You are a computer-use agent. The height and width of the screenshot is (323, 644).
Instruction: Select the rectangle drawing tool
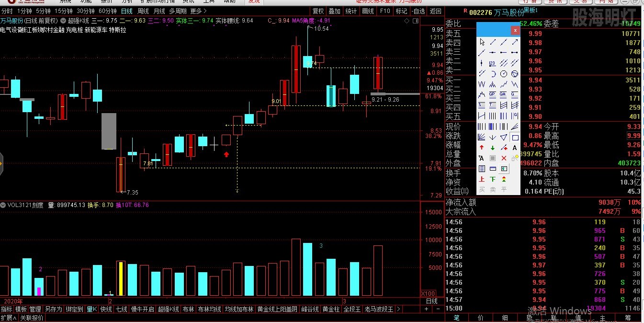click(515, 137)
